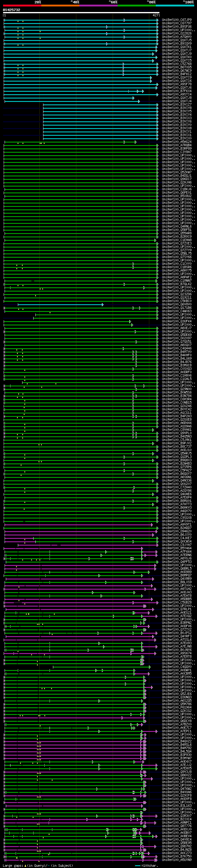The image size is (197, 868).
Task: Click the orange ~40% legend color segment
Action: [x=60, y=6]
